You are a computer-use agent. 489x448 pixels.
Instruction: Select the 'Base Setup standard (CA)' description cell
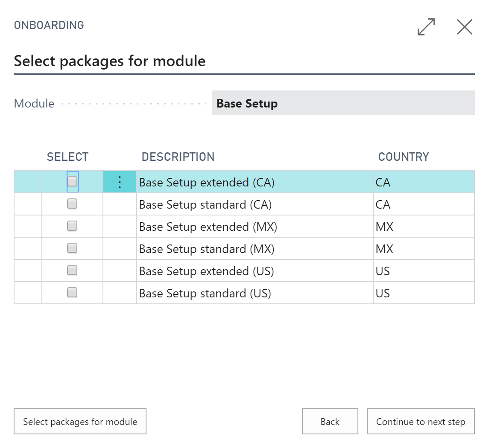(255, 204)
